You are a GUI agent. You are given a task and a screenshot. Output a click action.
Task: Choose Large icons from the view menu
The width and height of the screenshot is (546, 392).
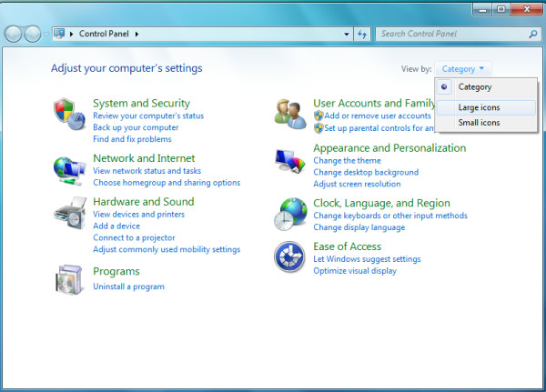tap(486, 107)
